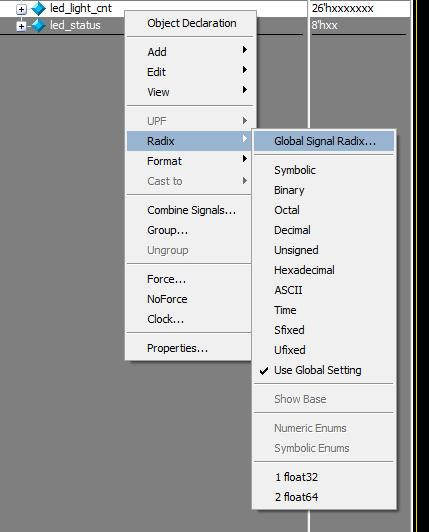Open Object Declaration from context menu
The width and height of the screenshot is (429, 532).
click(x=191, y=23)
